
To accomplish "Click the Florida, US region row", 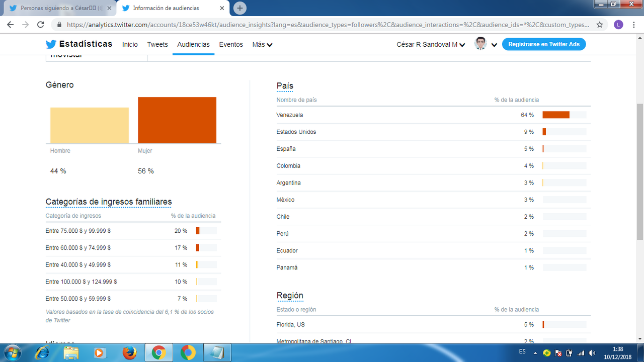I will tap(433, 325).
